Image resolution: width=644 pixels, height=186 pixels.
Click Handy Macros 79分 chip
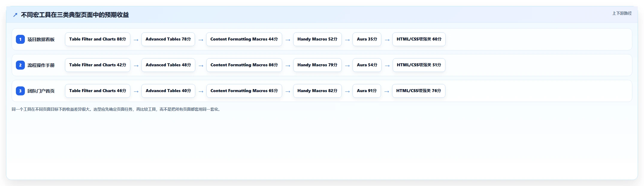318,65
